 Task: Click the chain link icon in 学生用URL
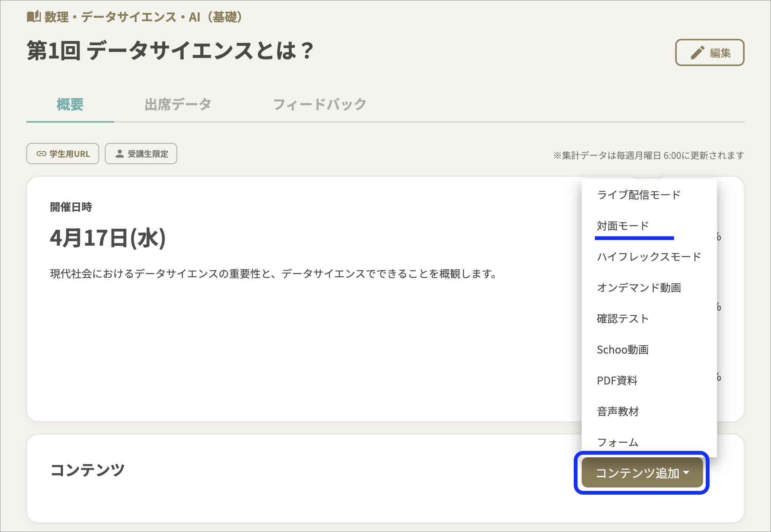[x=41, y=154]
